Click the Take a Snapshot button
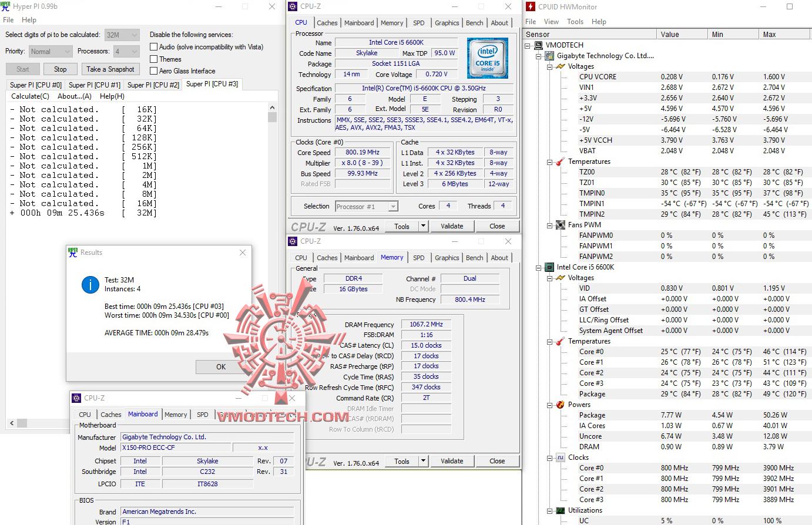 pyautogui.click(x=110, y=69)
